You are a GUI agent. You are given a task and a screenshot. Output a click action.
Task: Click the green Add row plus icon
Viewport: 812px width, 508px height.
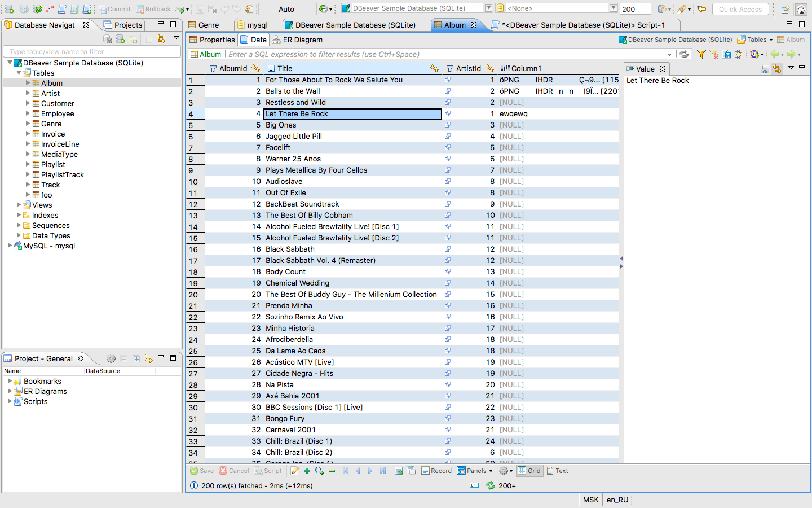pyautogui.click(x=307, y=471)
